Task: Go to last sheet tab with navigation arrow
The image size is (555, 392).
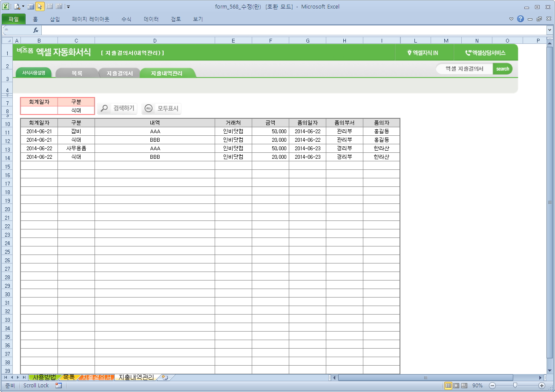Action: click(x=24, y=378)
